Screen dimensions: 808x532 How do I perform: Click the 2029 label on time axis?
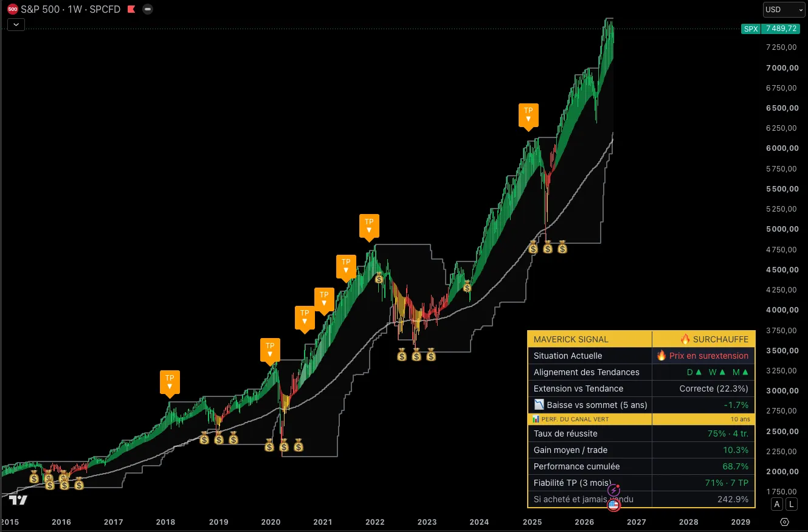click(741, 522)
